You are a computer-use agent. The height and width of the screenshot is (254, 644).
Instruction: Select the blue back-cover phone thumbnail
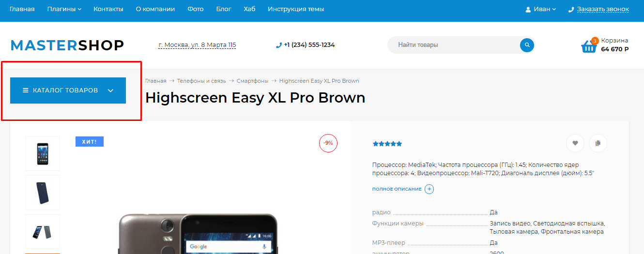coord(43,193)
